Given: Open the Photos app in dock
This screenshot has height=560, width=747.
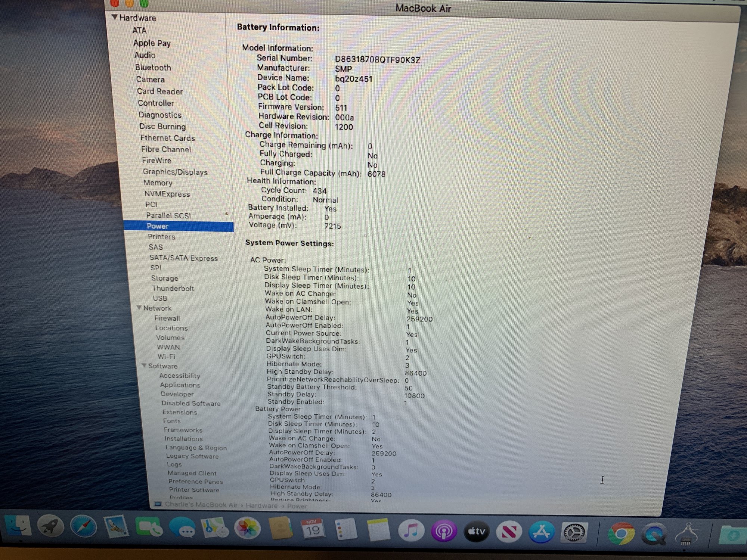Looking at the screenshot, I should coord(247,529).
